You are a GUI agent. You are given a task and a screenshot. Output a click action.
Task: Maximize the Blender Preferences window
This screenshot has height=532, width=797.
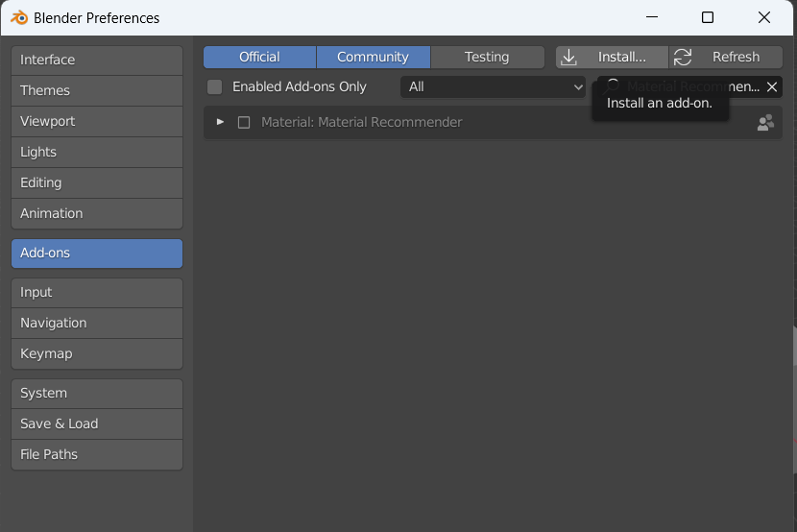pyautogui.click(x=708, y=17)
